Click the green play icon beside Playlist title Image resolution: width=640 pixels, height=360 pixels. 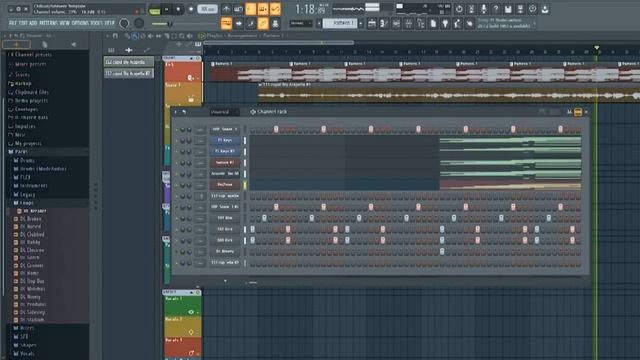point(202,36)
